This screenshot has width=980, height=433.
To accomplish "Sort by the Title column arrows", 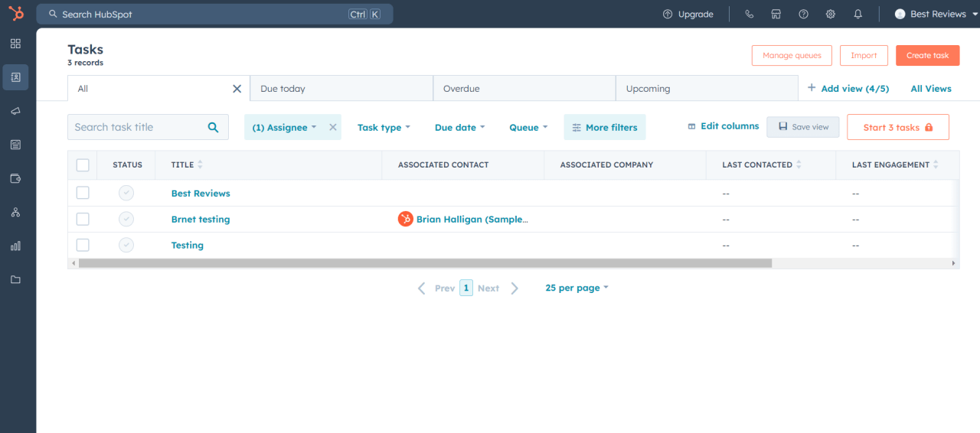I will pyautogui.click(x=201, y=164).
